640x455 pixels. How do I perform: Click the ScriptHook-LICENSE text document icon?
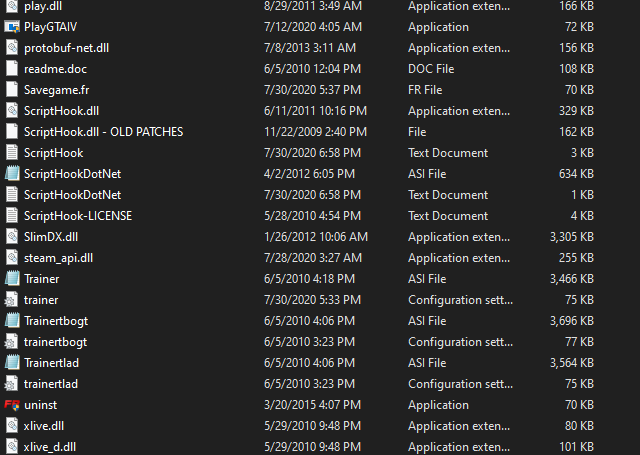click(12, 216)
